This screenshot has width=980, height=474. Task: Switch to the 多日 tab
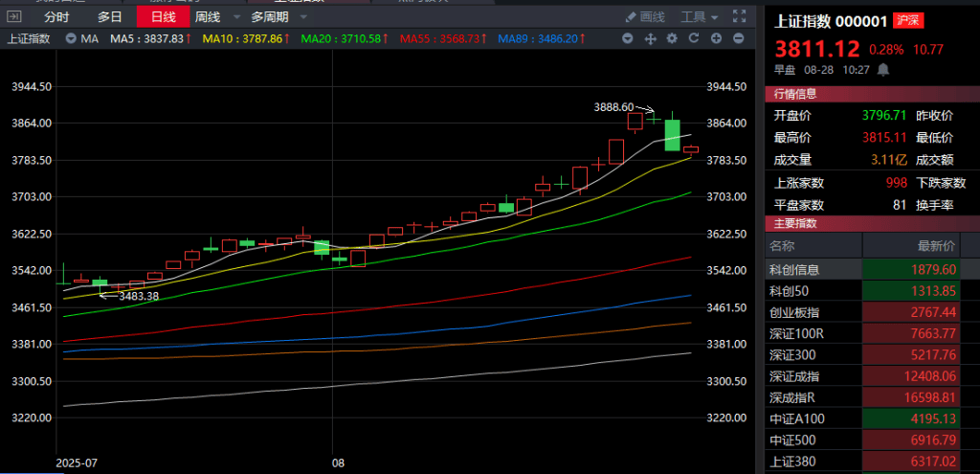[110, 17]
